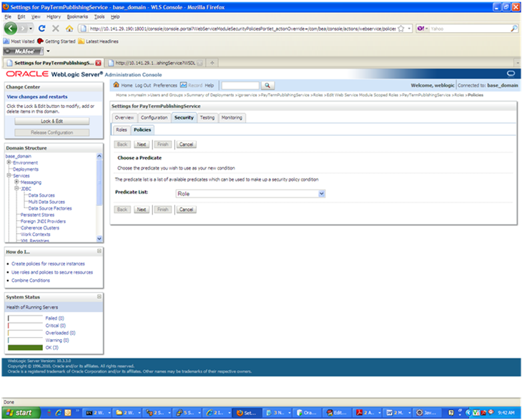Viewport: 522px width, 420px height.
Task: Open the Latest Headlines feed bookmark
Action: (98, 41)
